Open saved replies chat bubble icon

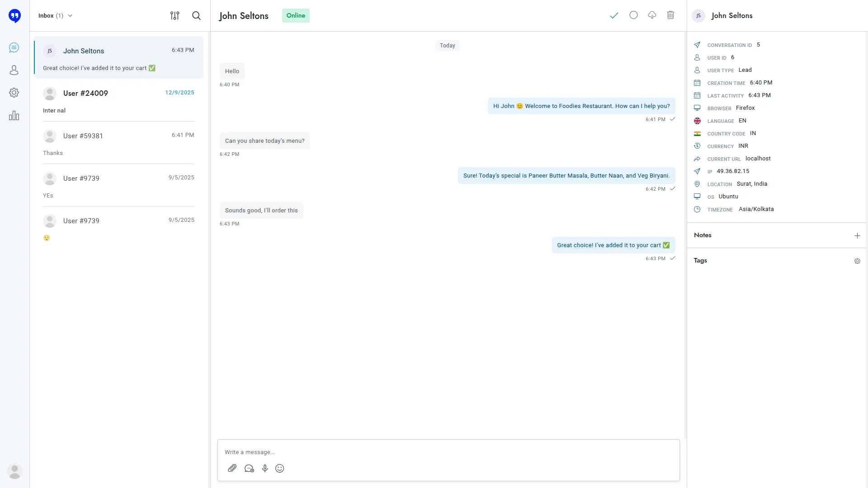click(x=249, y=468)
